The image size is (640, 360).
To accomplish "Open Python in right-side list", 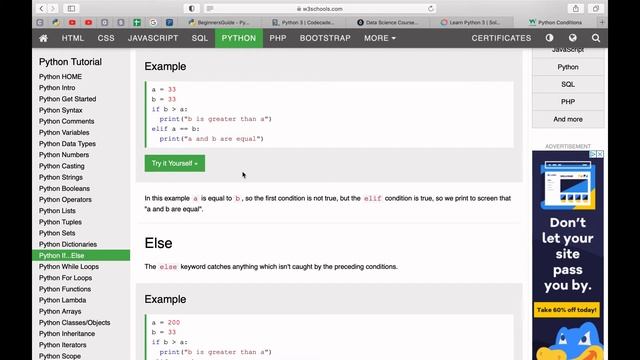I will click(568, 67).
